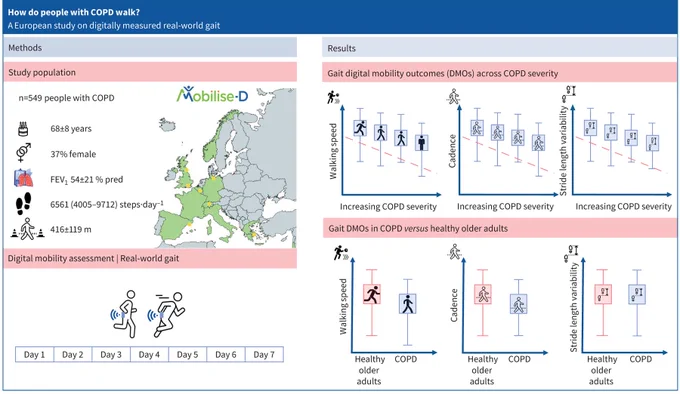The width and height of the screenshot is (680, 394).
Task: Click walking figure icon atop severity Cadence axis
Action: click(453, 97)
